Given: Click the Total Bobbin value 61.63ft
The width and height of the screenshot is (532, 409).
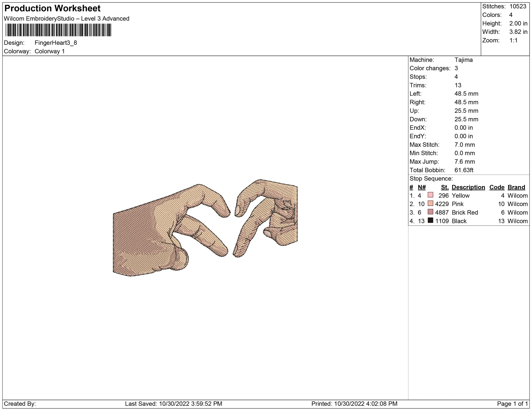Looking at the screenshot, I should (x=464, y=170).
